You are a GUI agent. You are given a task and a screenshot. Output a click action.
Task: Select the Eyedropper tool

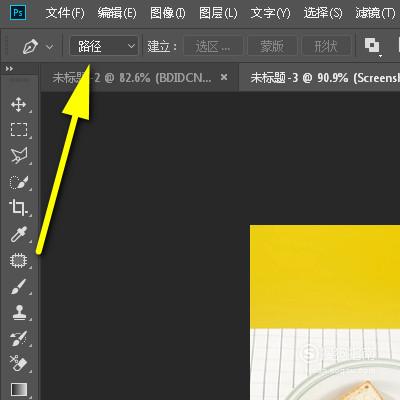click(19, 234)
